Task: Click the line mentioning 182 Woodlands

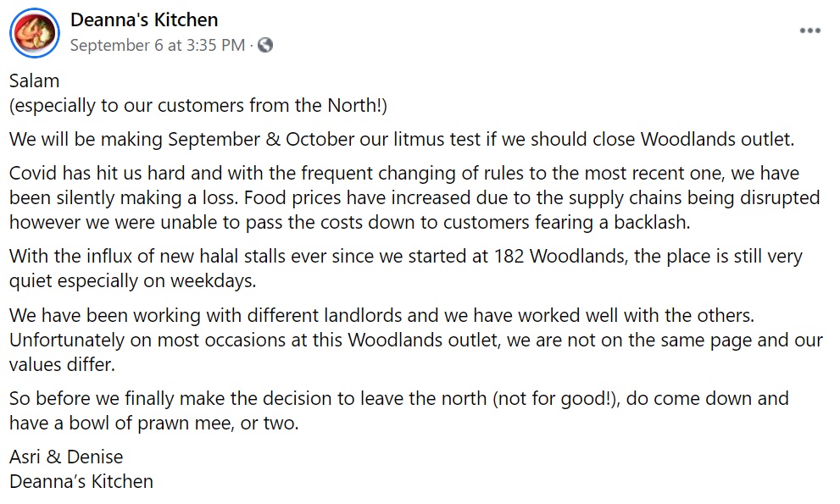Action: [x=405, y=256]
